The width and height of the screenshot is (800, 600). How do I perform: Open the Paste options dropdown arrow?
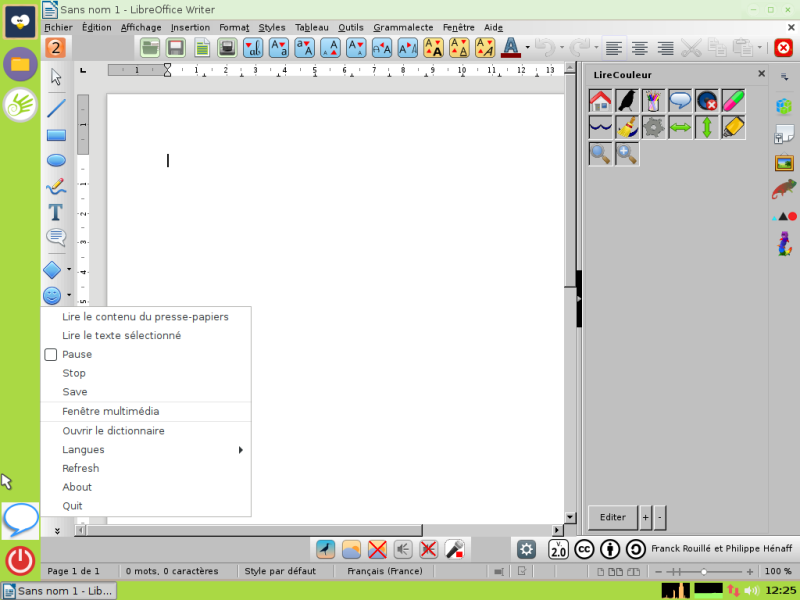pyautogui.click(x=760, y=48)
